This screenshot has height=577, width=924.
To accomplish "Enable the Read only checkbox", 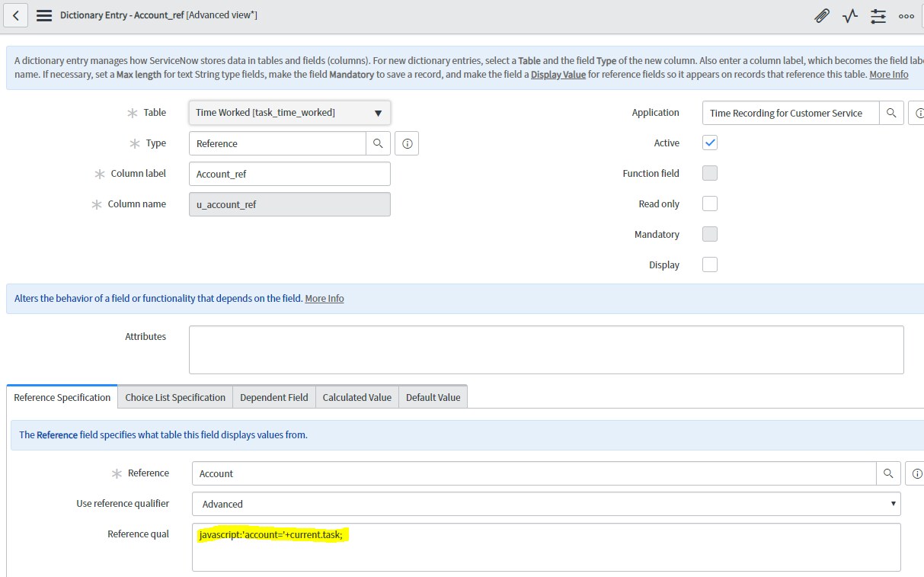I will click(x=709, y=204).
